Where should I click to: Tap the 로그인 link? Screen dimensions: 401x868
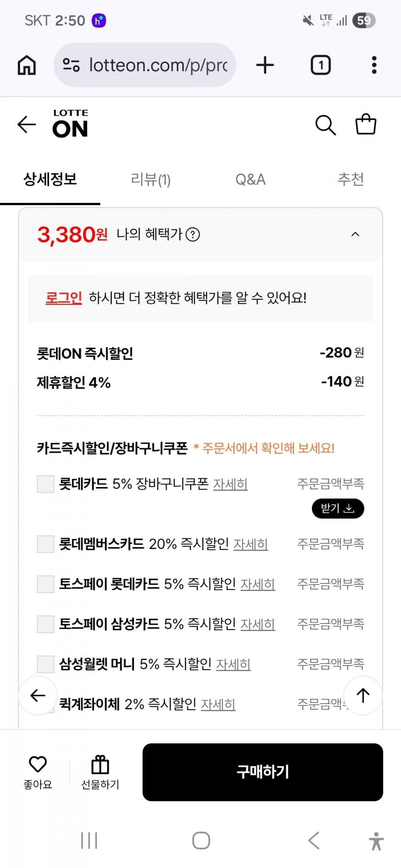[x=64, y=297]
